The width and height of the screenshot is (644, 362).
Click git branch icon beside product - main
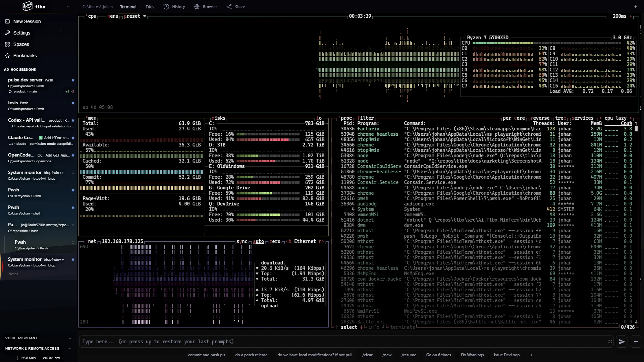[10, 92]
